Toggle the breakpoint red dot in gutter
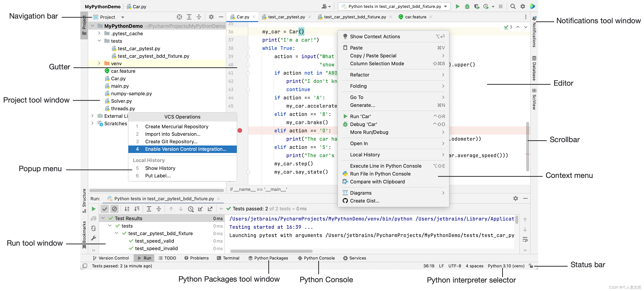Viewport: 644px width, 291px height. (240, 130)
